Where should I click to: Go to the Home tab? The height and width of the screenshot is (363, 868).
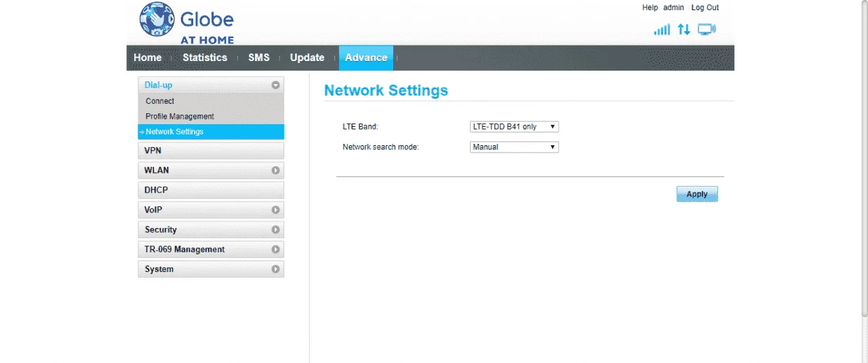148,58
